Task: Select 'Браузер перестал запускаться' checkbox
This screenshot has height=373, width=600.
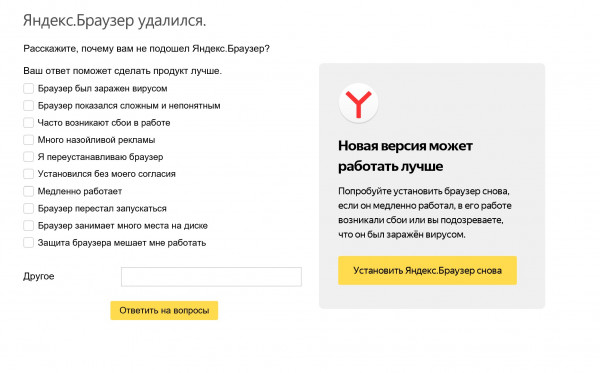Action: pyautogui.click(x=28, y=208)
